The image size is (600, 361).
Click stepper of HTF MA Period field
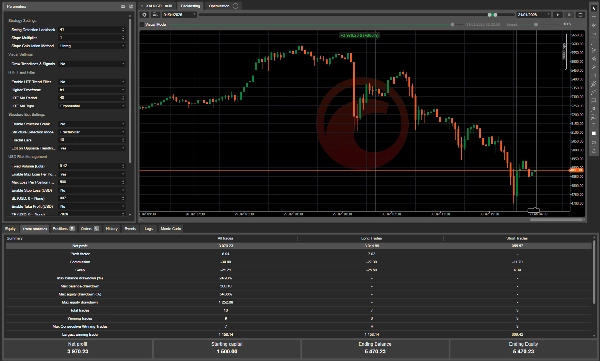click(x=123, y=98)
